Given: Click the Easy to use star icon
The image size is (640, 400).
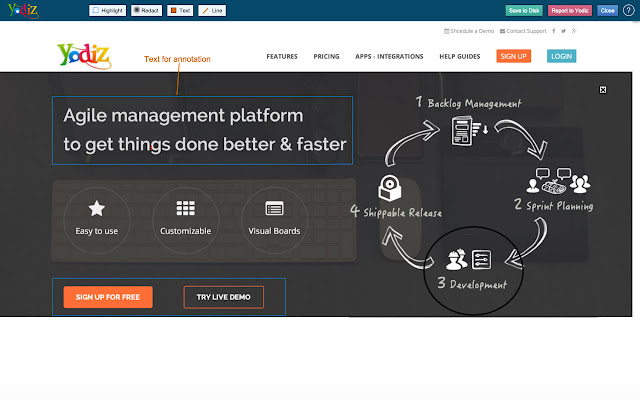Looking at the screenshot, I should coord(97,209).
